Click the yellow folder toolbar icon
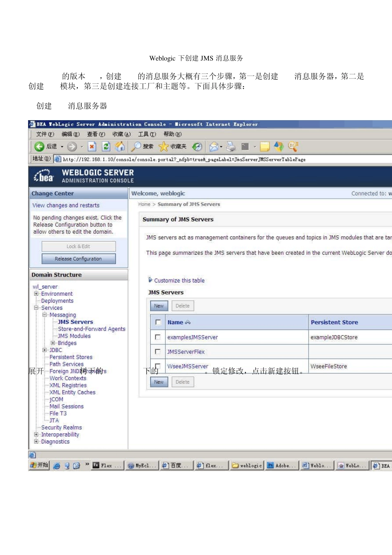 click(x=265, y=147)
